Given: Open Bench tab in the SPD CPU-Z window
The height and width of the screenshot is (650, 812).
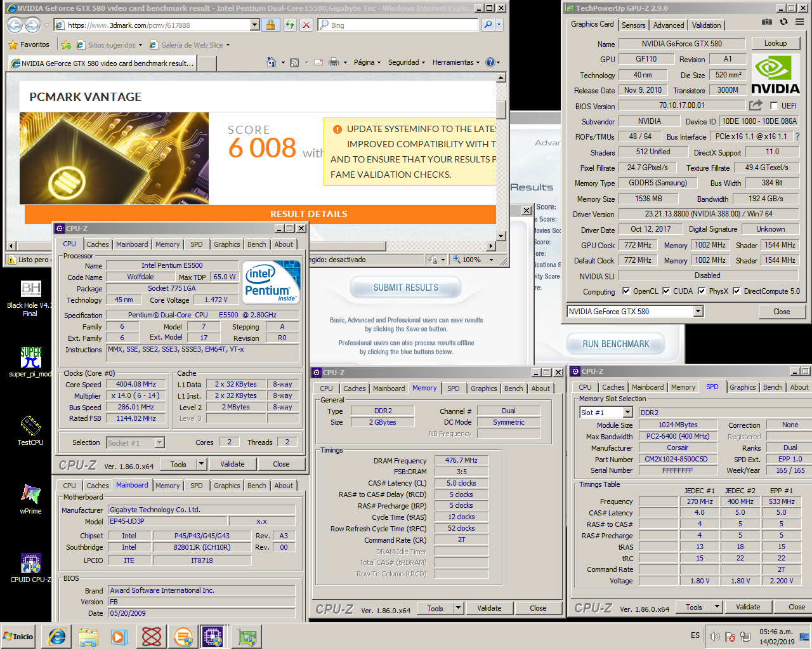Looking at the screenshot, I should pos(772,387).
